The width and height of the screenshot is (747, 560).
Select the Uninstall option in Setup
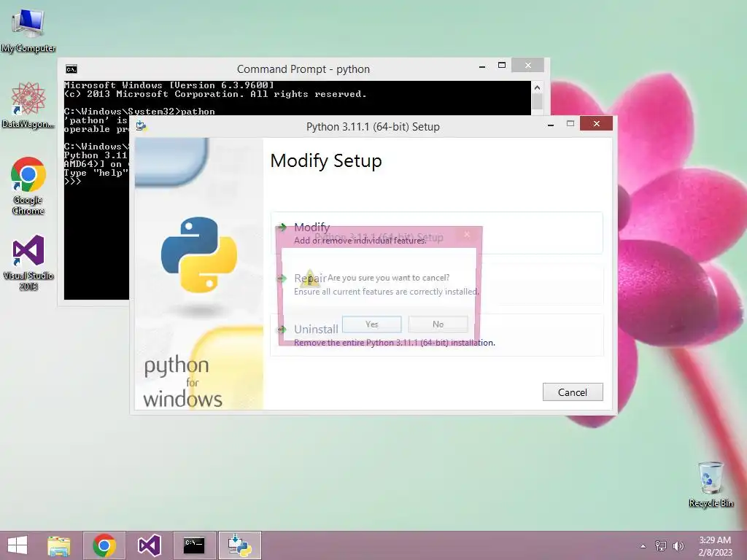coord(436,335)
